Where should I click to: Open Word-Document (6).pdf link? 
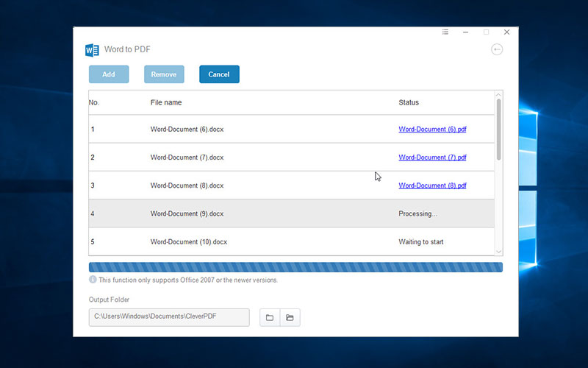432,130
